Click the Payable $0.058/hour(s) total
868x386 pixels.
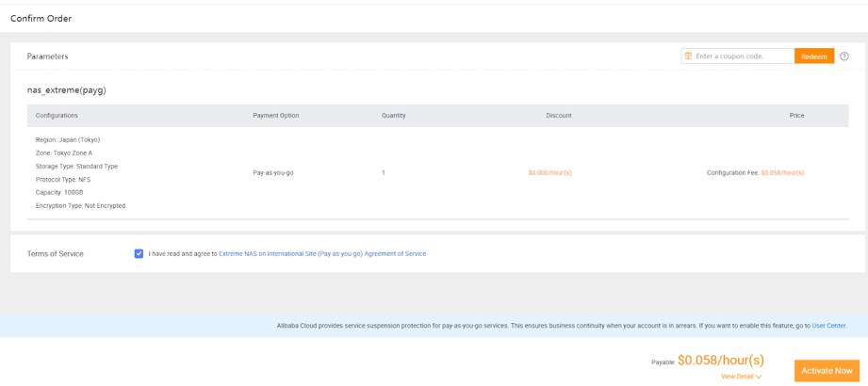720,361
